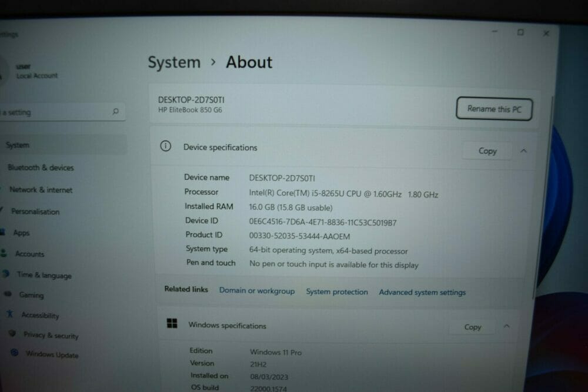The width and height of the screenshot is (588, 392).
Task: Copy the Windows specifications
Action: [473, 327]
